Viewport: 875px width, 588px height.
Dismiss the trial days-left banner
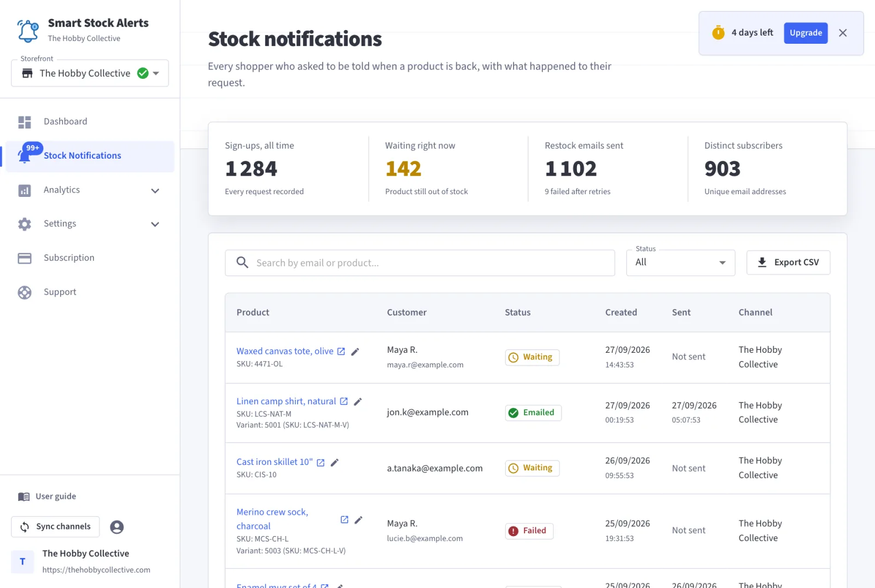click(843, 33)
